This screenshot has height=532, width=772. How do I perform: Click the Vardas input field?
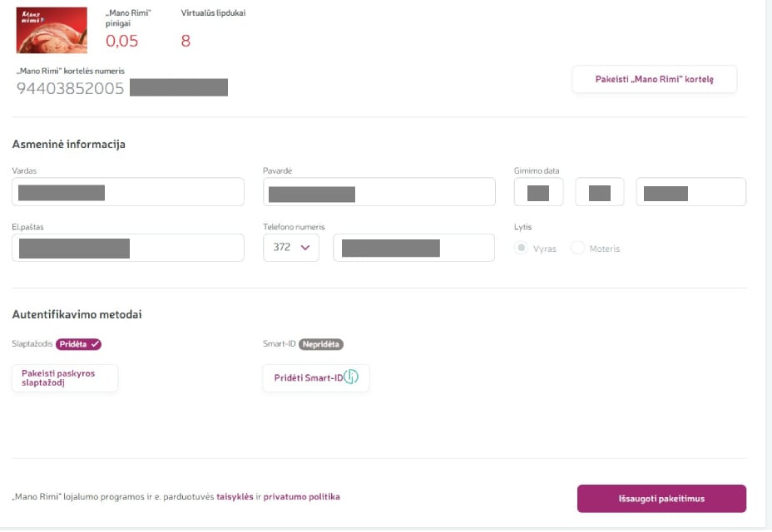pyautogui.click(x=128, y=192)
